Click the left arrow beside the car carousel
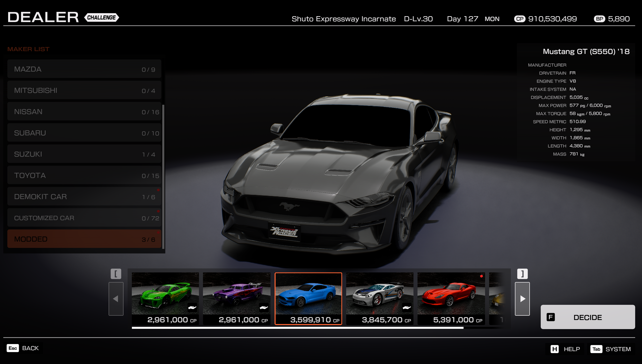642x364 pixels. click(116, 298)
